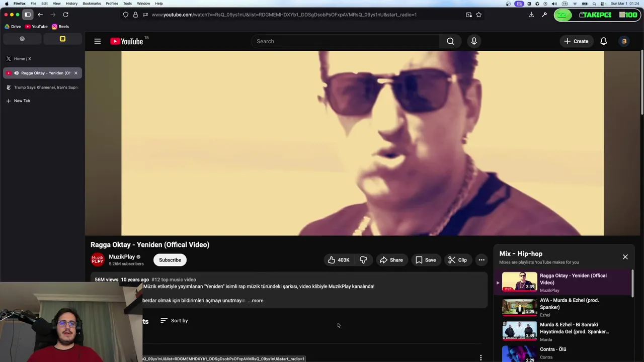Expand the description with ...more
This screenshot has height=362, width=644.
coord(255,301)
